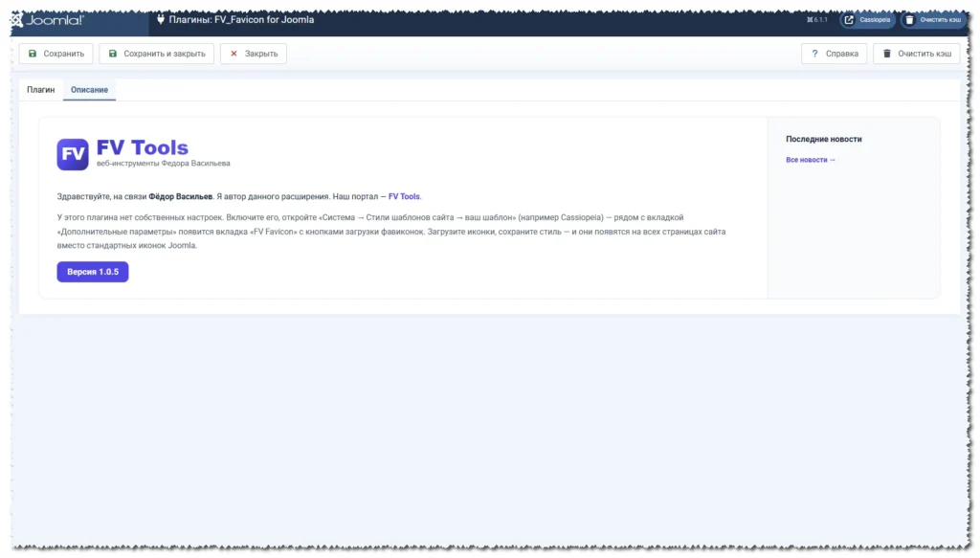Click the FV logo square icon
980x558 pixels.
(x=73, y=154)
